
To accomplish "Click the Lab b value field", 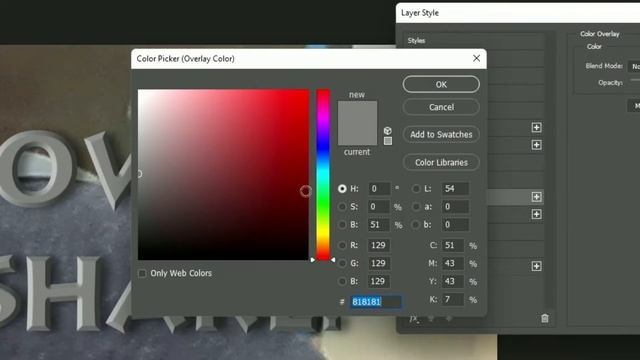I will coord(455,224).
